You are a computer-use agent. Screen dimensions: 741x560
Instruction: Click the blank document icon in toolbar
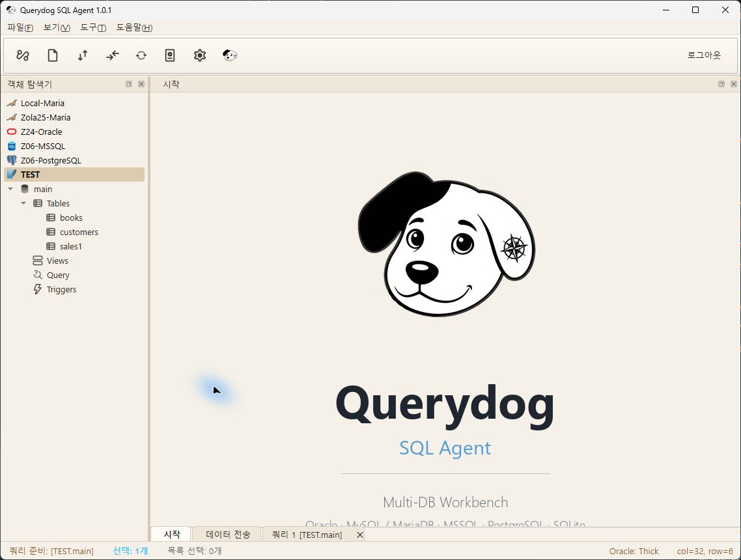tap(53, 55)
